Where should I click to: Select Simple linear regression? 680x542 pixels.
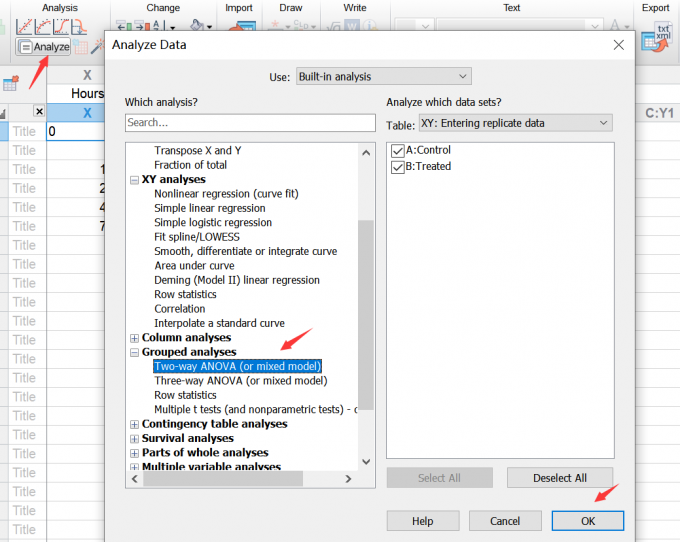210,208
